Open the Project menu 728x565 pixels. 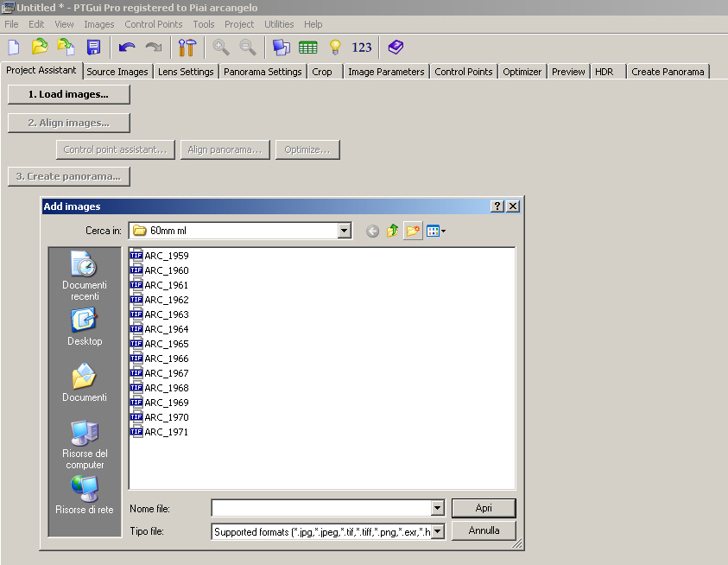pos(239,24)
